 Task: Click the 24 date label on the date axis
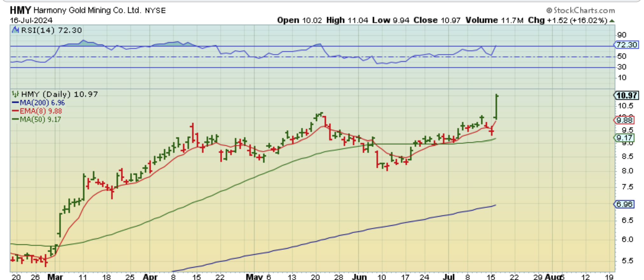(424, 277)
